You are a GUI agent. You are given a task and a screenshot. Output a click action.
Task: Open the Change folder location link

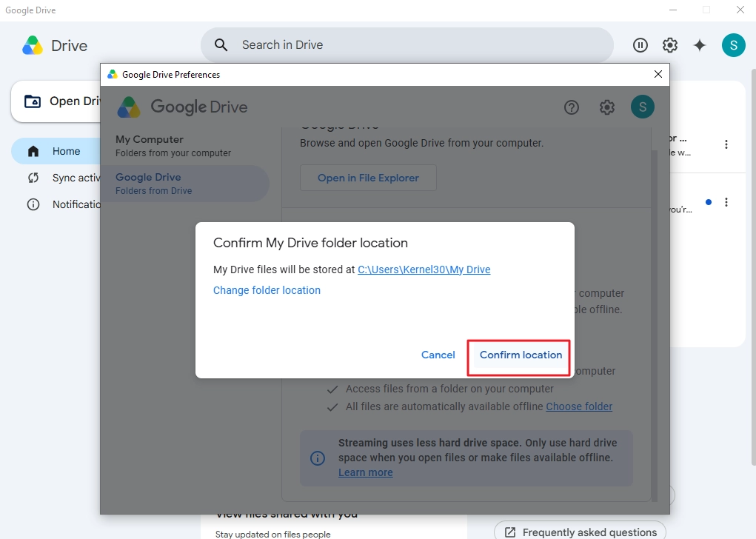tap(267, 290)
